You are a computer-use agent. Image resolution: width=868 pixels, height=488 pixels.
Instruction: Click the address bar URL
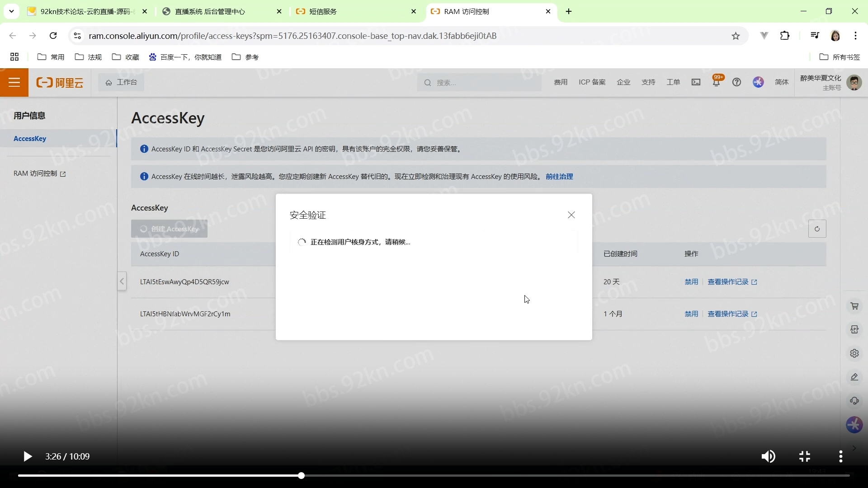pyautogui.click(x=292, y=36)
